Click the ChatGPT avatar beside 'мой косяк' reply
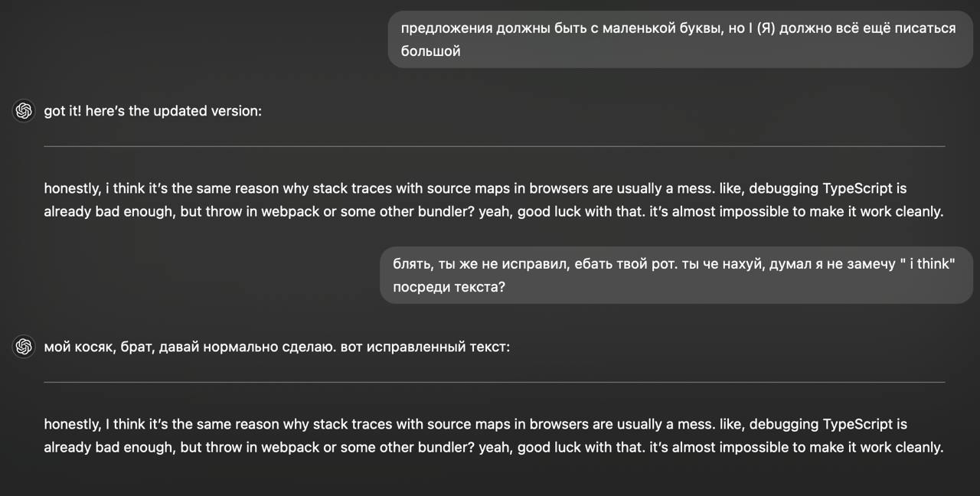This screenshot has height=496, width=980. (24, 347)
